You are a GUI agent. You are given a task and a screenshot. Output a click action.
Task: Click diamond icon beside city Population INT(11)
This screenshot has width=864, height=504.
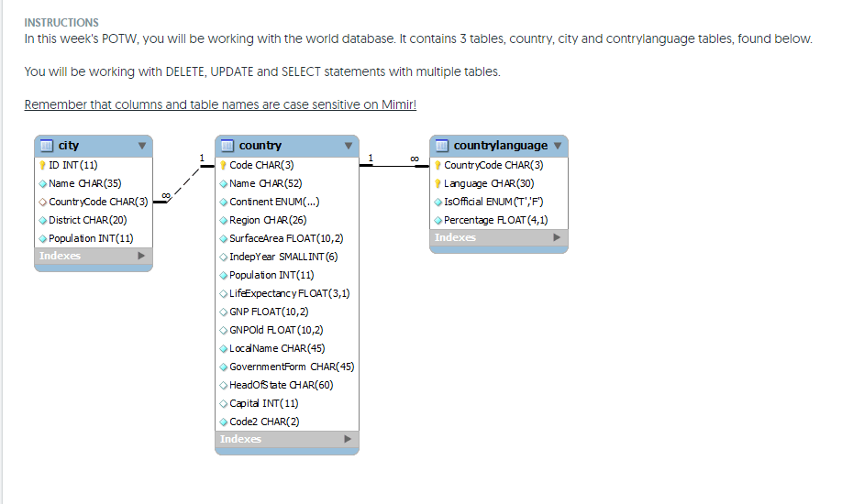point(43,238)
